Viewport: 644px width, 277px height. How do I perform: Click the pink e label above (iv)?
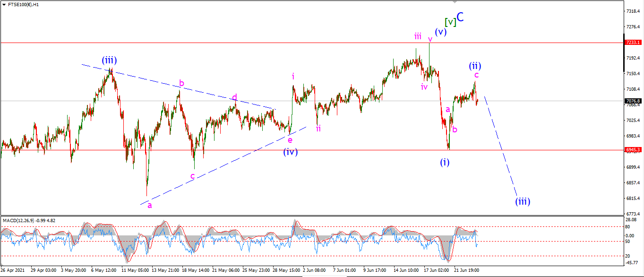pos(290,140)
